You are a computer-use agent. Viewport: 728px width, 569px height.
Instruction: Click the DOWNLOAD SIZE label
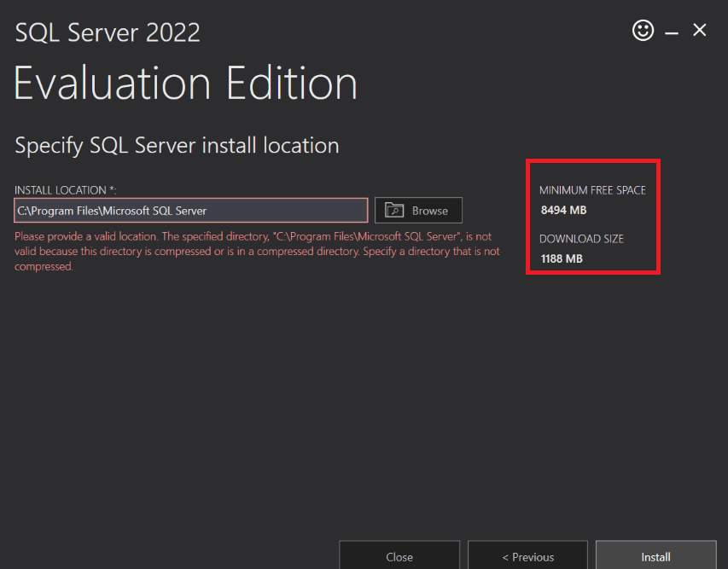tap(581, 239)
